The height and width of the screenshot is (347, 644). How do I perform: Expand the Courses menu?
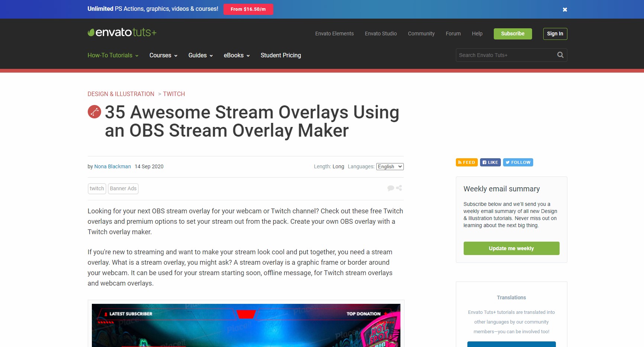[x=163, y=55]
